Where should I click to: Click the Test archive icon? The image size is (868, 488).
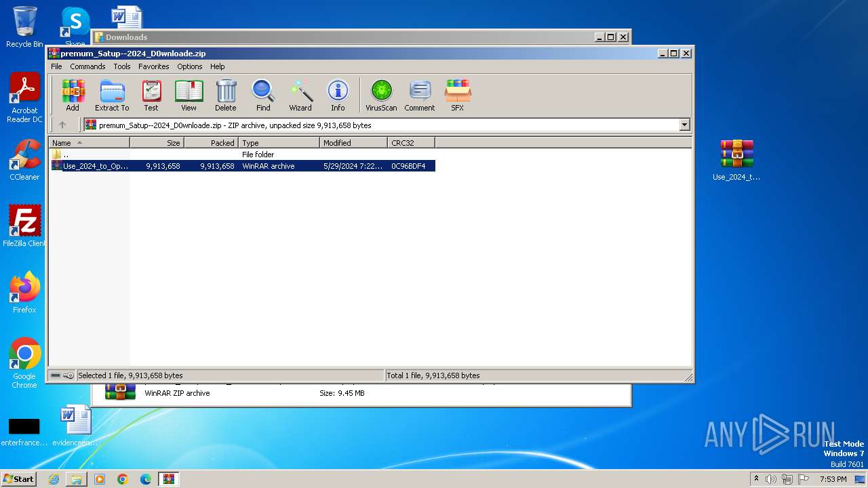pyautogui.click(x=151, y=95)
